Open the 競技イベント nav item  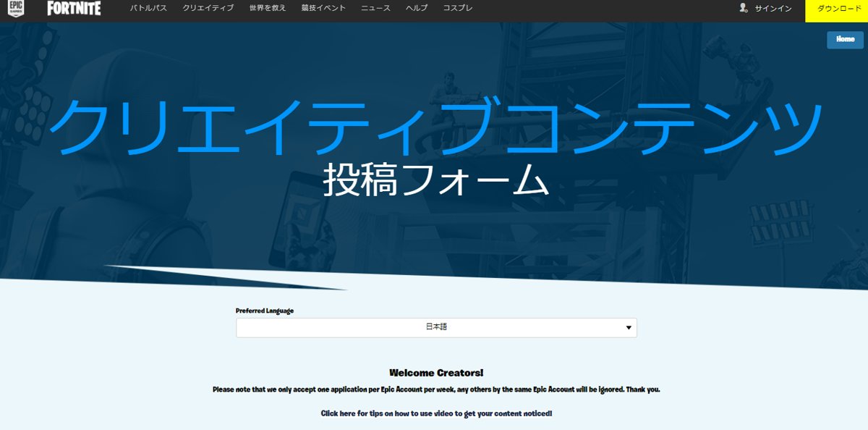323,8
